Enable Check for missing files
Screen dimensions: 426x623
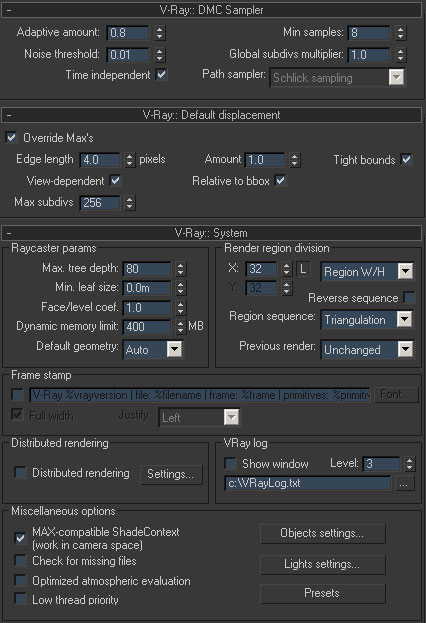coord(20,561)
